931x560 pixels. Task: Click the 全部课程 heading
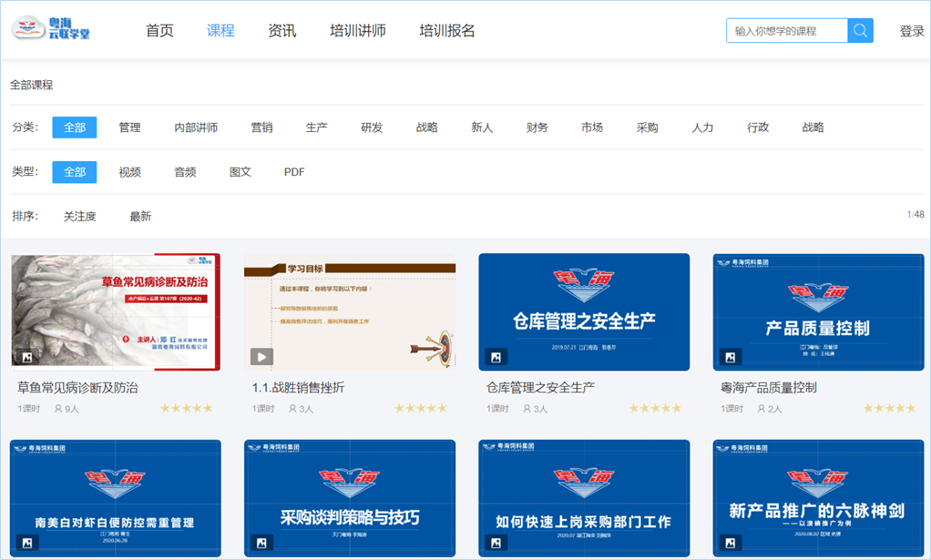tap(32, 85)
